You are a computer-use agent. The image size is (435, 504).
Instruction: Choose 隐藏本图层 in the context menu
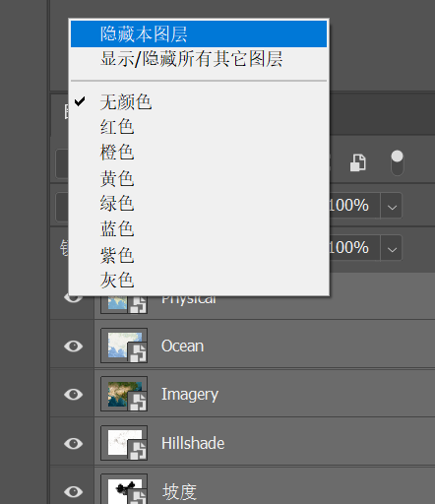tap(199, 34)
